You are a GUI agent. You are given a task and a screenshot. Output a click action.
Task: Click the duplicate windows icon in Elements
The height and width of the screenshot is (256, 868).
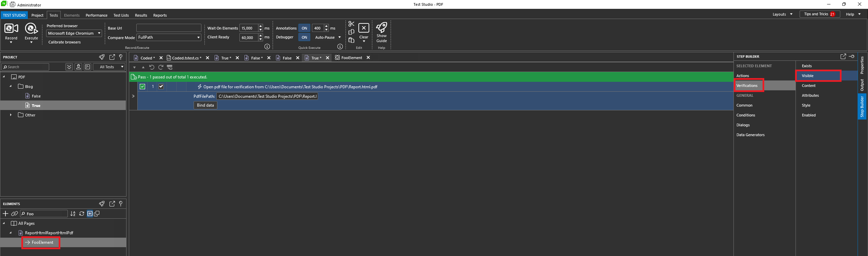[97, 214]
